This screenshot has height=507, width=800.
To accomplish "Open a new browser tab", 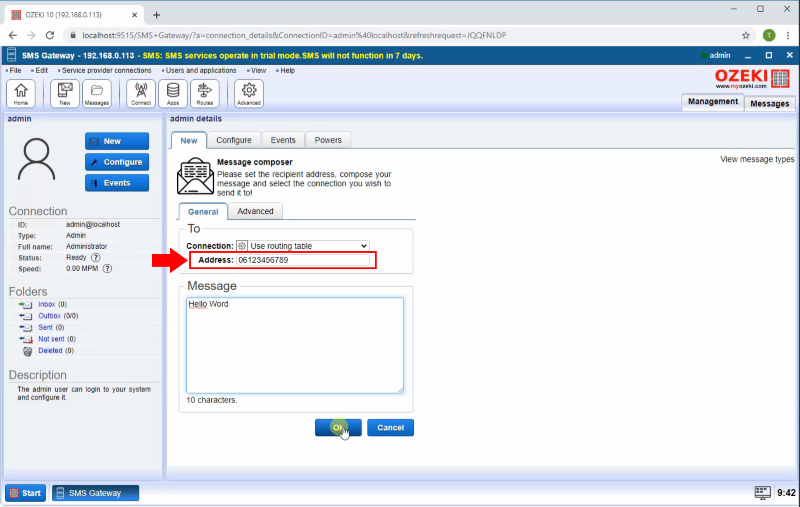I will coord(157,15).
